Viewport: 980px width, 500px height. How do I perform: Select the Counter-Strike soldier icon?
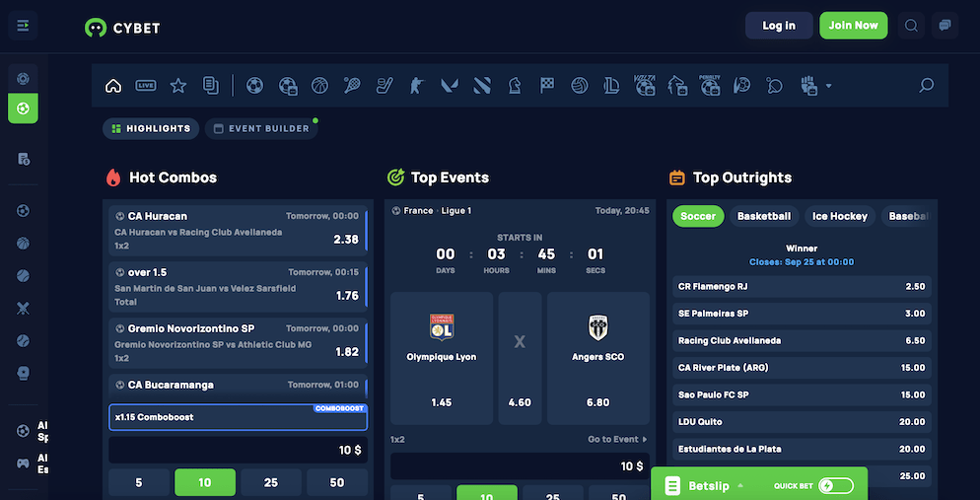[417, 86]
